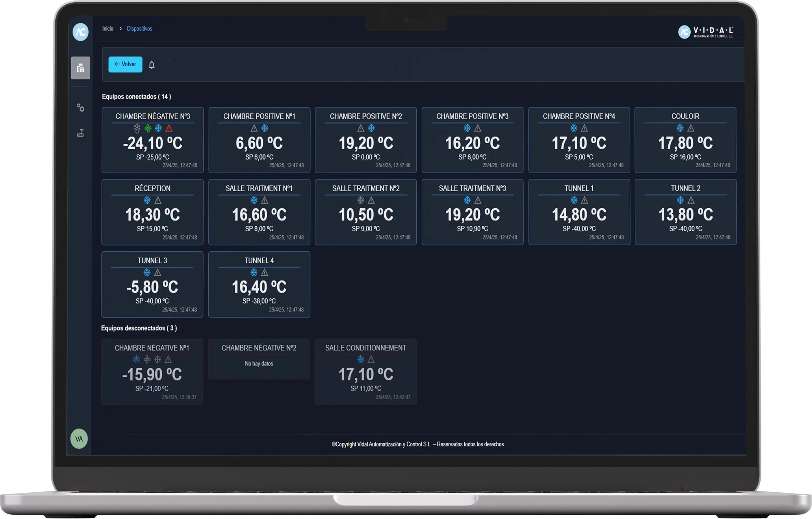Screen dimensions: 812x519
Task: Click blue snowflake icon on Chambre Positive Nº1
Action: click(265, 128)
